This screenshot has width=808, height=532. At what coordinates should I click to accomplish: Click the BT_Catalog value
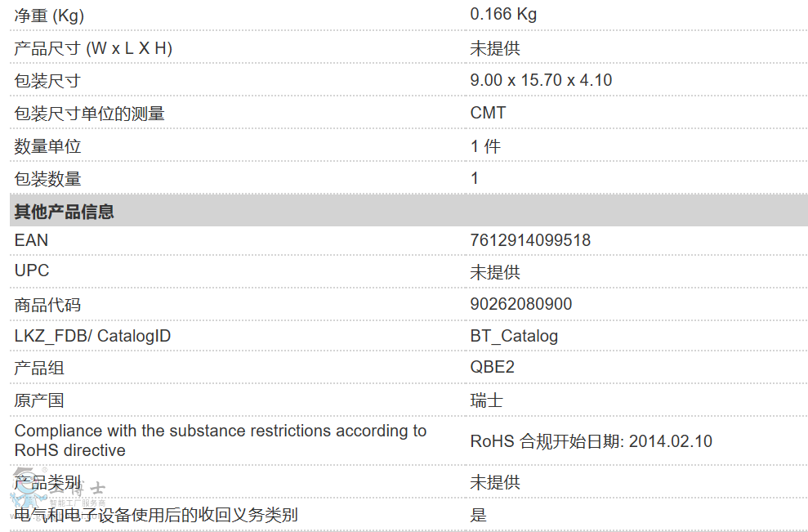coord(514,336)
